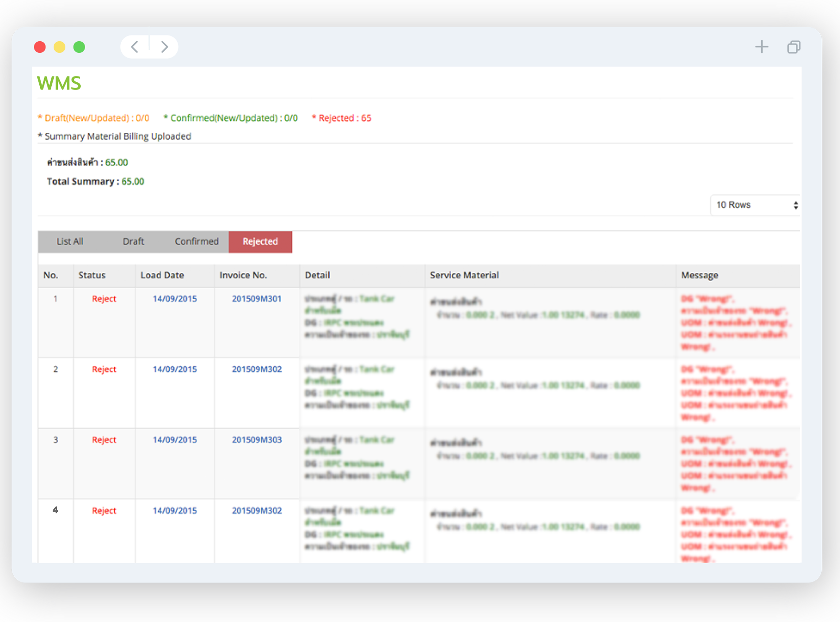Open invoice 201509M303
The width and height of the screenshot is (840, 622).
click(257, 440)
